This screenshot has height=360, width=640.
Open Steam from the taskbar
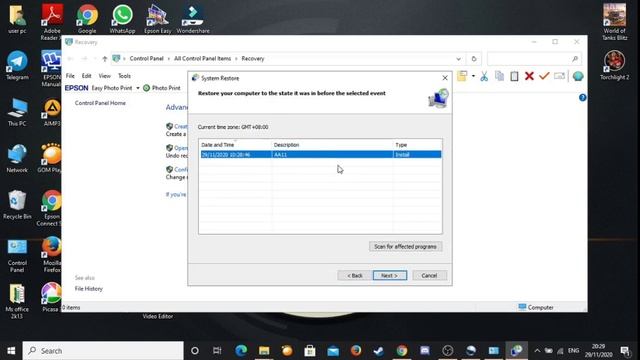click(x=378, y=351)
